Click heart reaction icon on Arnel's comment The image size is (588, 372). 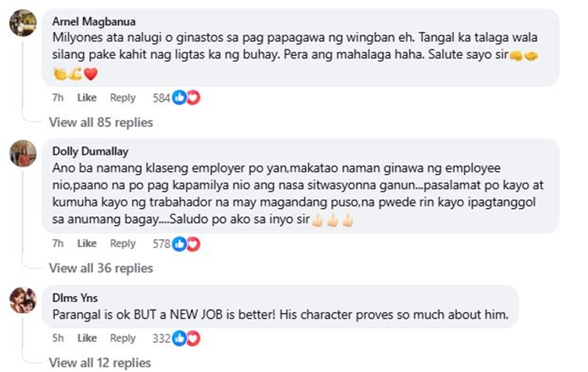pos(194,97)
